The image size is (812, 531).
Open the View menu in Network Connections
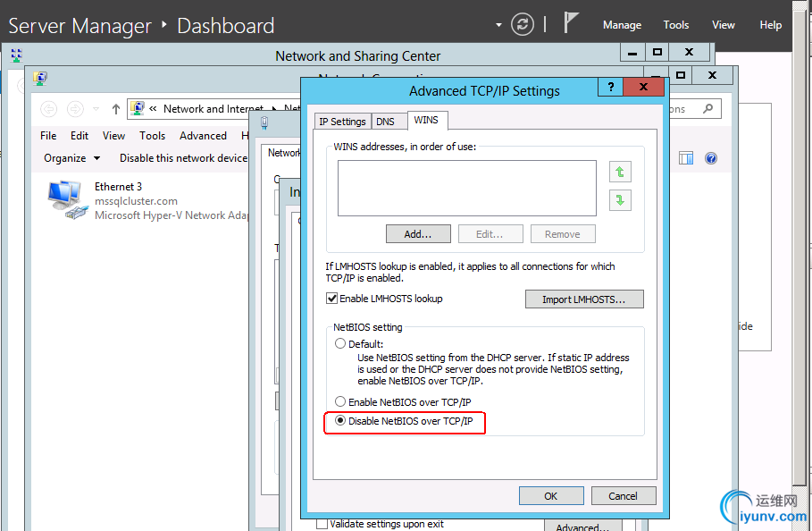pyautogui.click(x=113, y=136)
